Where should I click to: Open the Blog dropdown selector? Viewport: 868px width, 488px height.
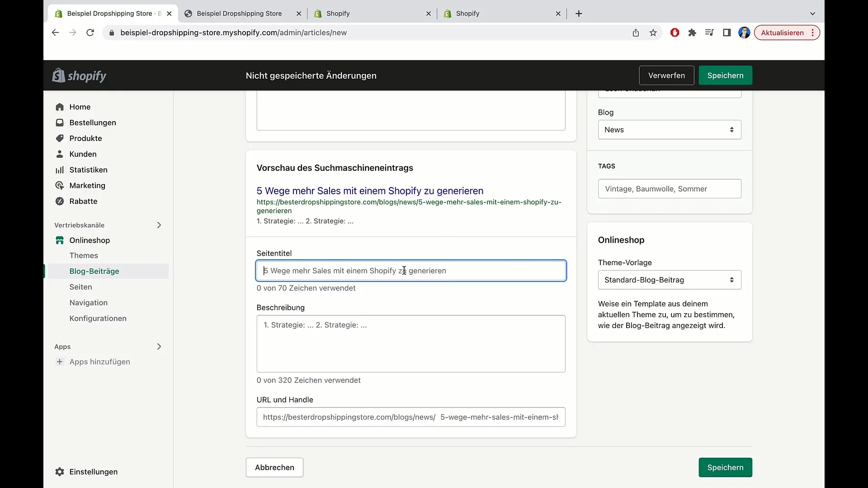pyautogui.click(x=669, y=129)
